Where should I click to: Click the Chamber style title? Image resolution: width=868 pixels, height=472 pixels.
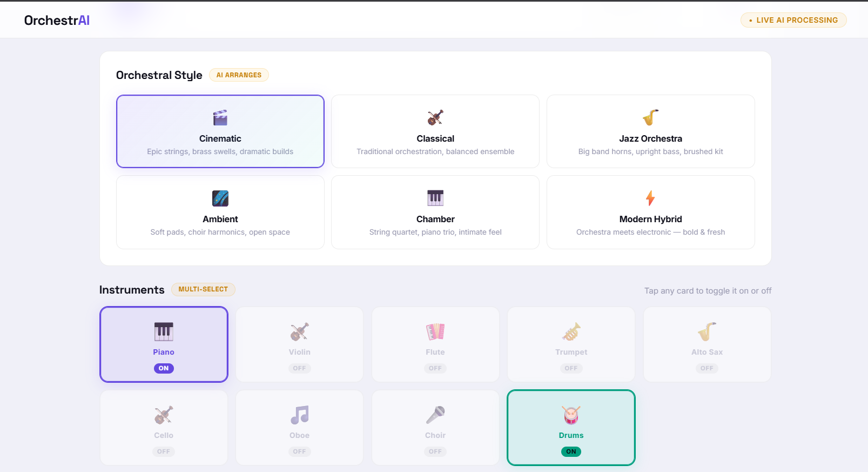click(435, 219)
